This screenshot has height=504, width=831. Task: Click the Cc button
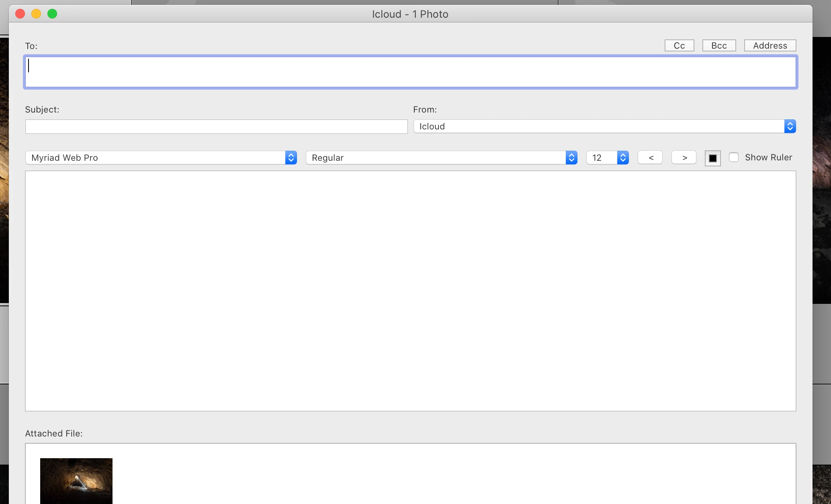pos(679,45)
